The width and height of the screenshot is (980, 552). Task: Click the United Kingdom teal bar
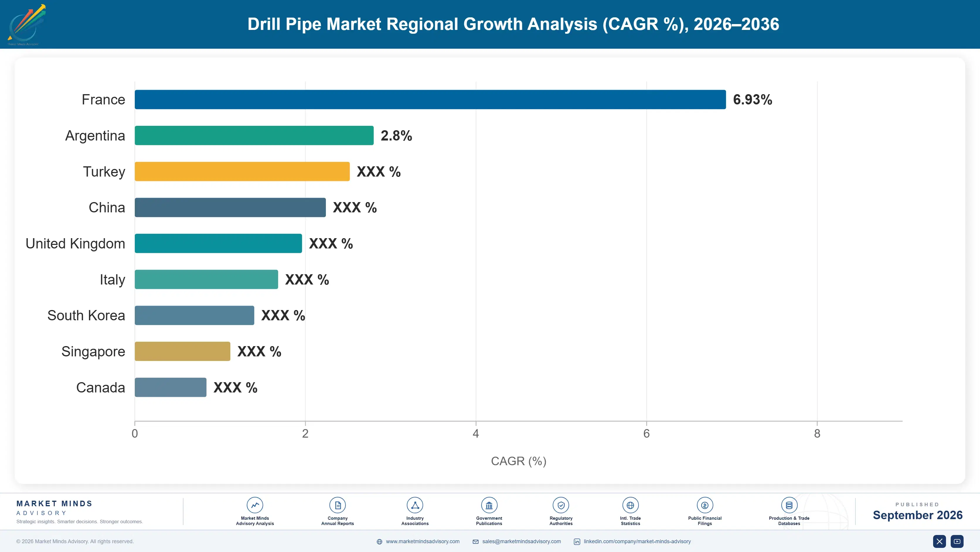pyautogui.click(x=218, y=243)
